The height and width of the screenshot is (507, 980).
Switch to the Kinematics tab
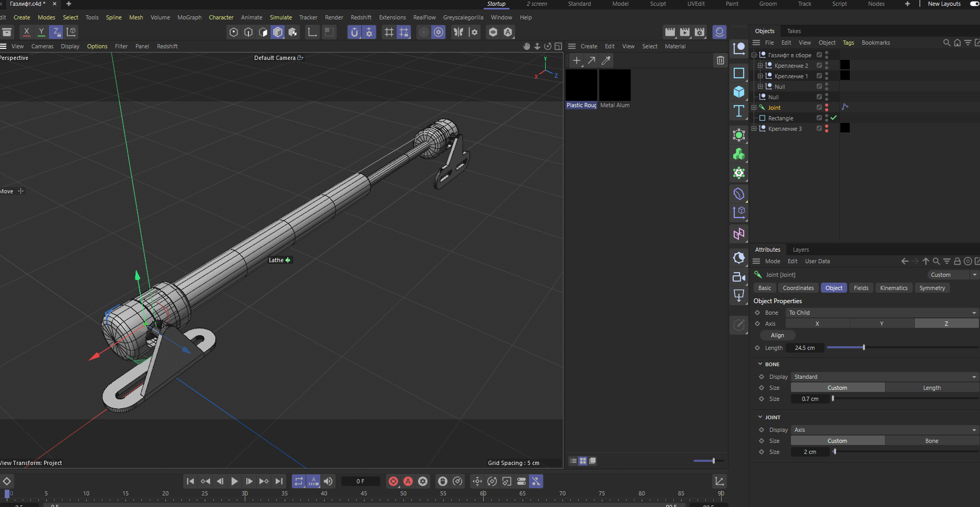click(893, 288)
